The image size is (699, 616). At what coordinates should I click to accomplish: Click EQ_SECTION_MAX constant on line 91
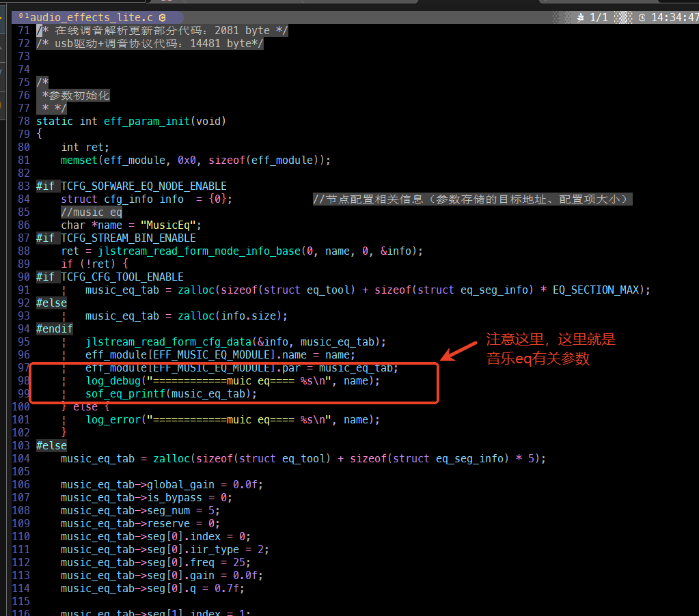596,290
